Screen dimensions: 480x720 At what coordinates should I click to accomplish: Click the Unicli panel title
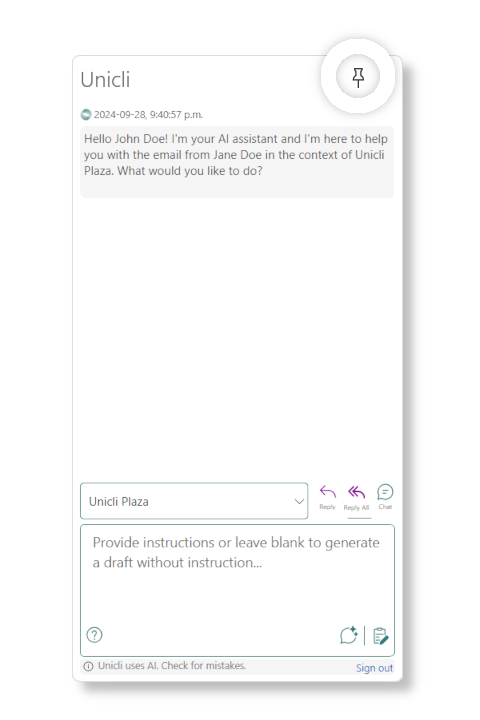105,79
